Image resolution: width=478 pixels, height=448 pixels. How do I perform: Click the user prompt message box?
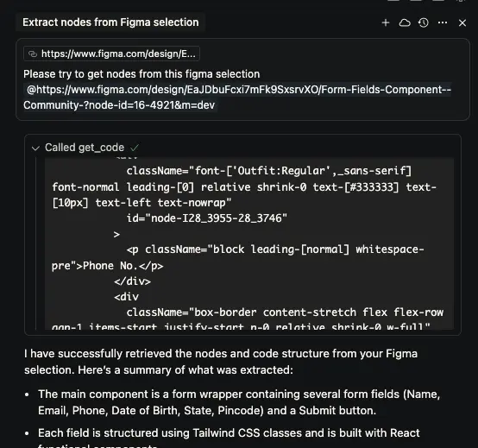pyautogui.click(x=242, y=79)
